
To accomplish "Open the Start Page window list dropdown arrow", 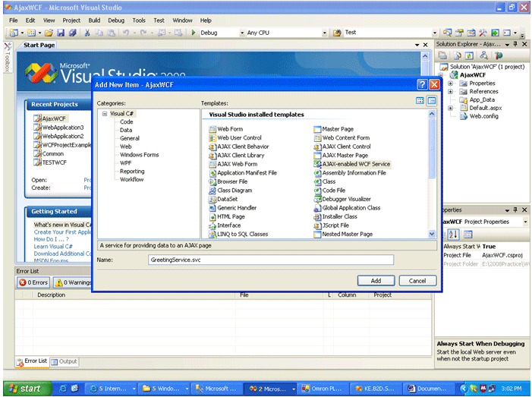I will 417,45.
